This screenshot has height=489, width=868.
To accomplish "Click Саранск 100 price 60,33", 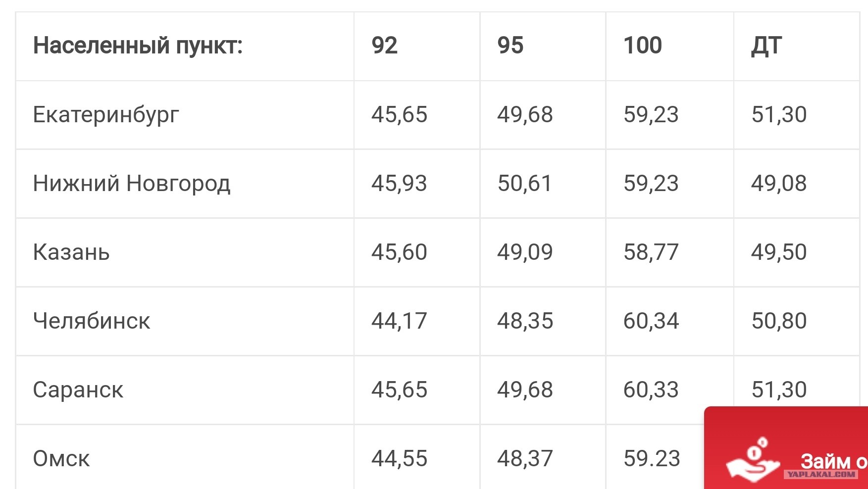I will click(651, 390).
